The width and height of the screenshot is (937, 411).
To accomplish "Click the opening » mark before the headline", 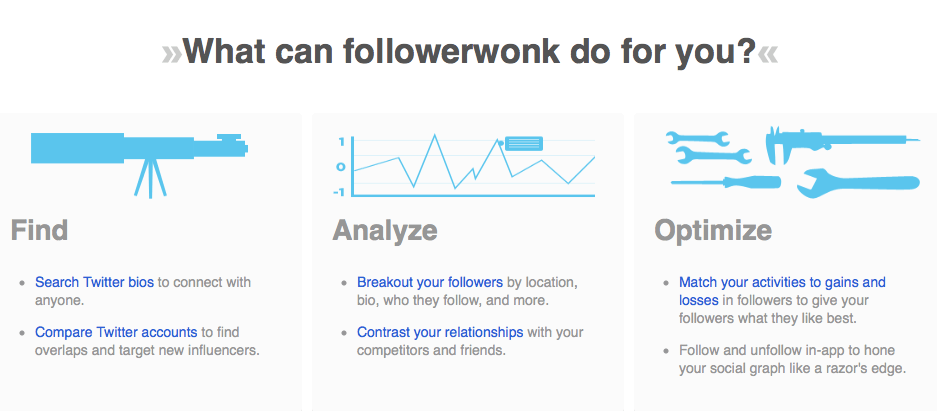I will click(172, 51).
